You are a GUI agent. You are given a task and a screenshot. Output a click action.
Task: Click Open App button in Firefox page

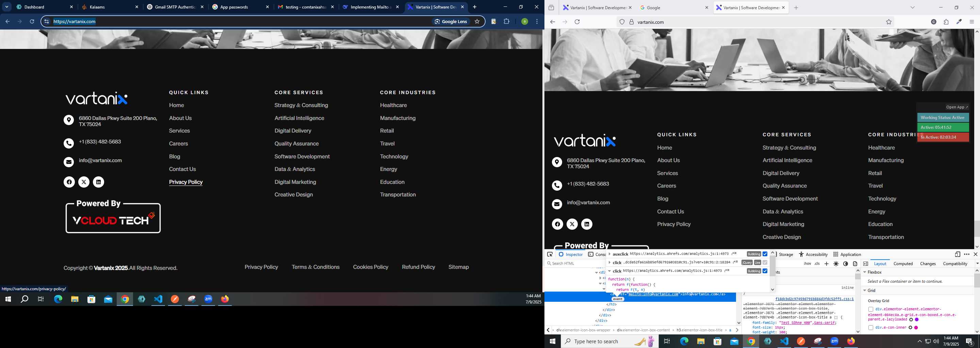tap(957, 107)
